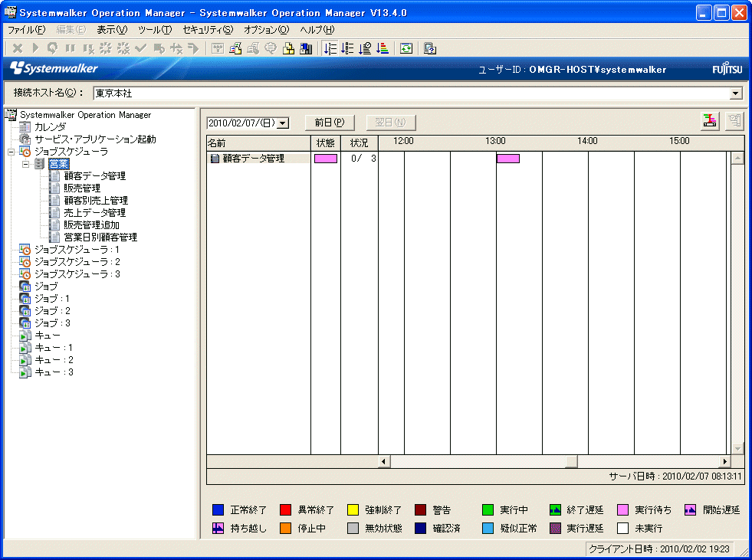Click the queue icon beside キュー : 2
Screen dimensions: 752x560
pyautogui.click(x=25, y=360)
